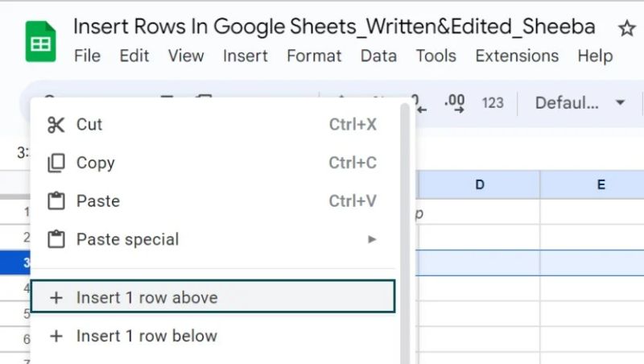The image size is (644, 364).
Task: Increase decimal places with .00 button
Action: click(x=455, y=103)
